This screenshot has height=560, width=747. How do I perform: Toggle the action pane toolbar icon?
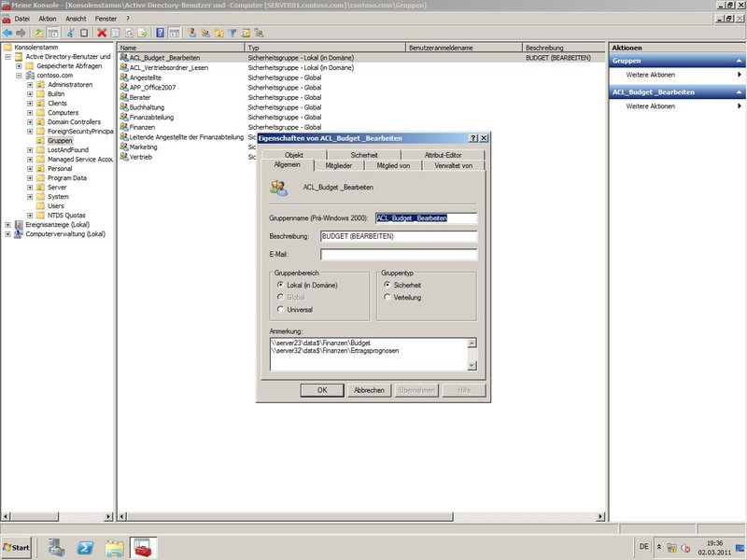(175, 33)
